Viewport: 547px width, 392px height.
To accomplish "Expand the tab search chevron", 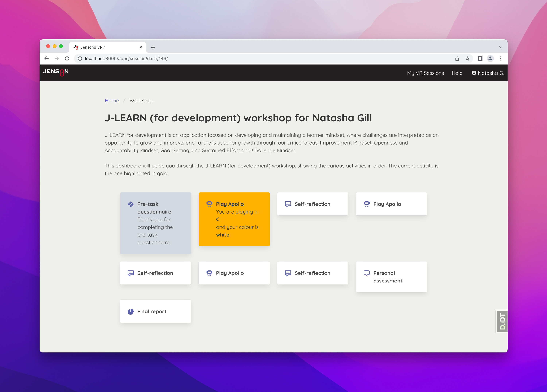I will tap(501, 47).
